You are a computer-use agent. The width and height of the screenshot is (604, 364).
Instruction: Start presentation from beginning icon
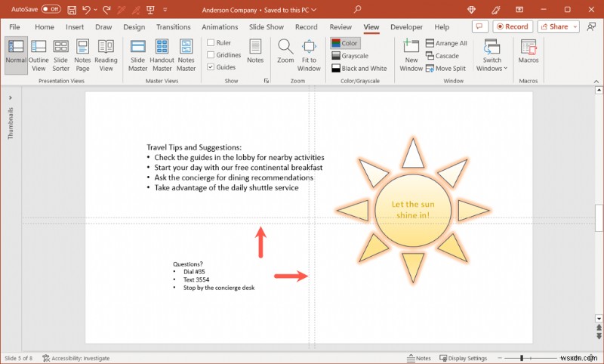[x=150, y=10]
